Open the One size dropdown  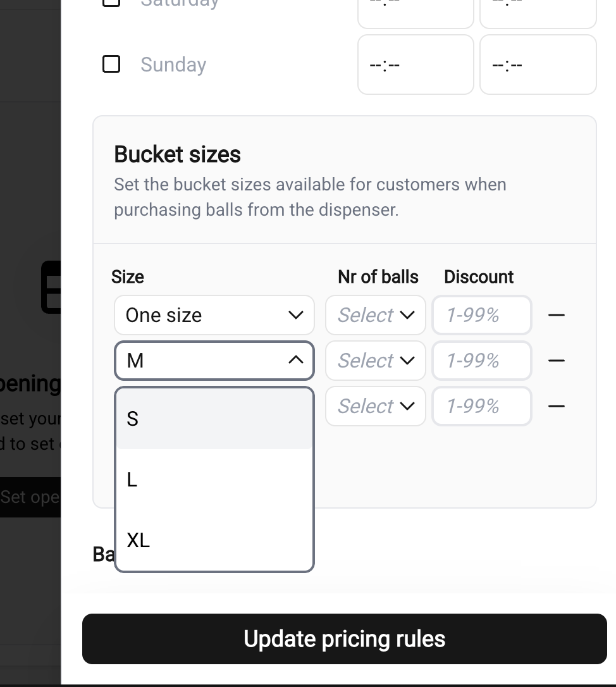214,315
